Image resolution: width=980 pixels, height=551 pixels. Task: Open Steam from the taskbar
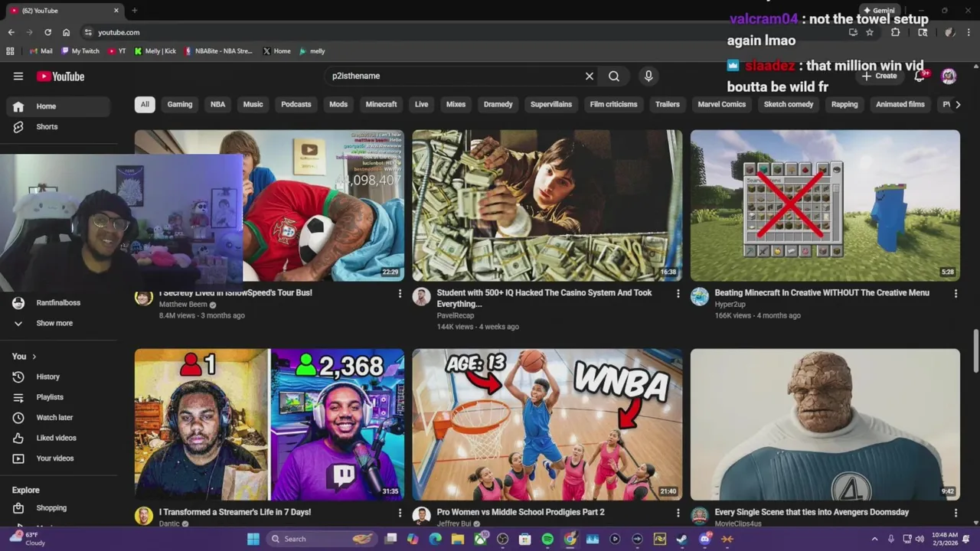click(682, 539)
